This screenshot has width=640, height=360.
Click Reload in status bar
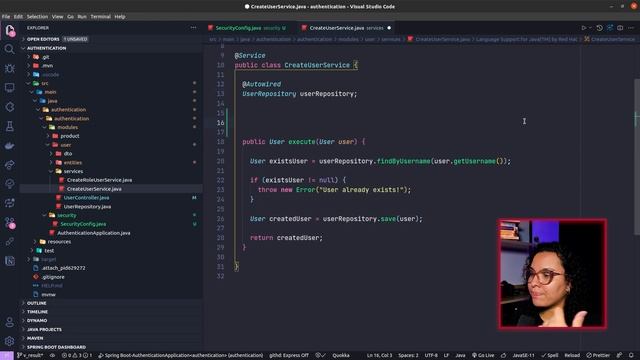point(572,356)
